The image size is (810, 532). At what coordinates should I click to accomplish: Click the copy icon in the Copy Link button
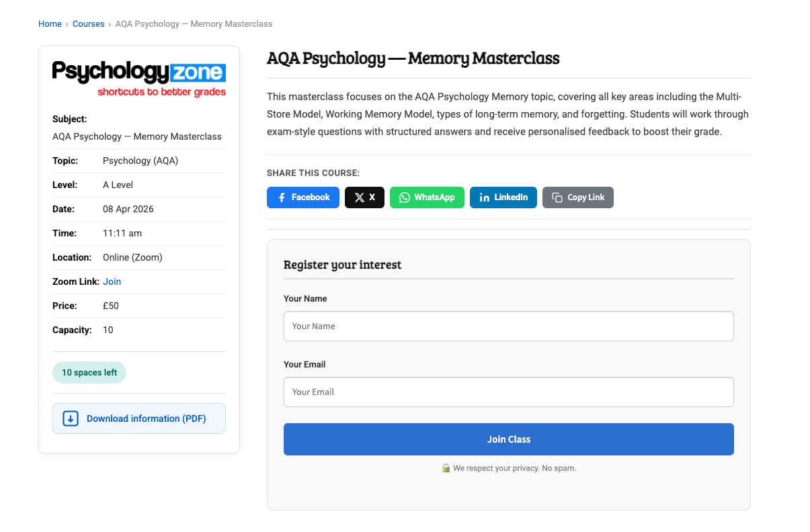pyautogui.click(x=557, y=197)
